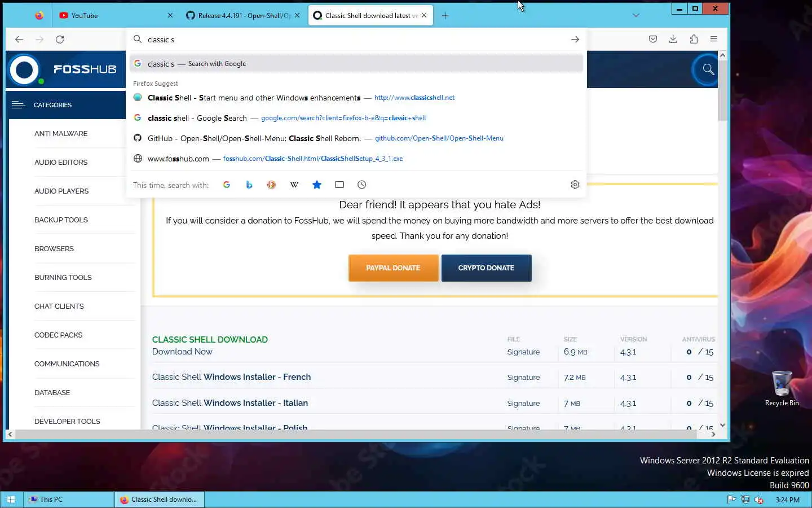Click the FossHub logo
The height and width of the screenshot is (508, 812).
pyautogui.click(x=63, y=69)
